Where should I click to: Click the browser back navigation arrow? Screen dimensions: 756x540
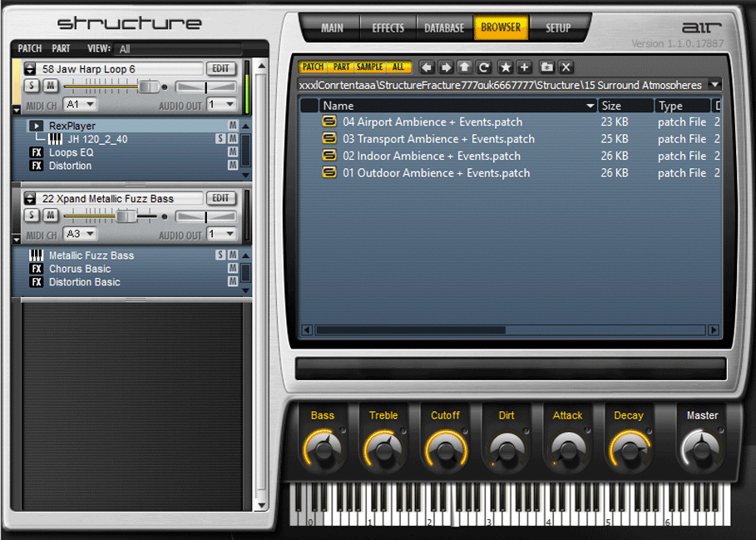pos(427,67)
